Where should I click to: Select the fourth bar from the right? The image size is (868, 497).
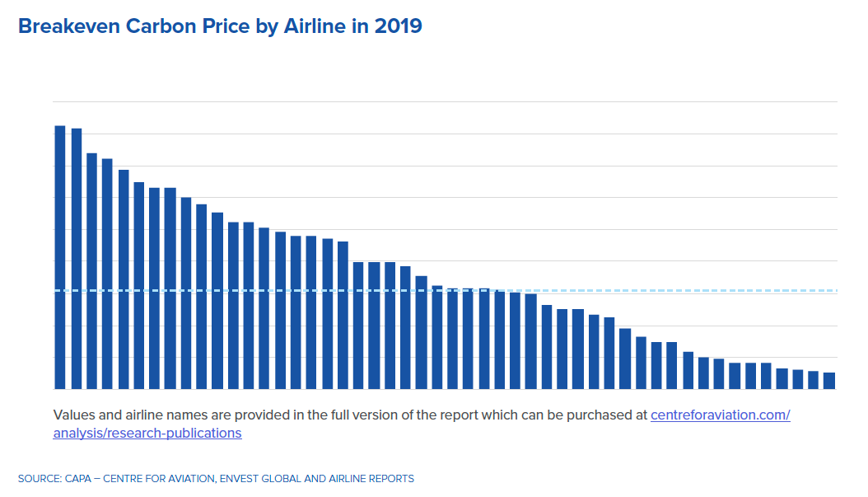click(782, 378)
